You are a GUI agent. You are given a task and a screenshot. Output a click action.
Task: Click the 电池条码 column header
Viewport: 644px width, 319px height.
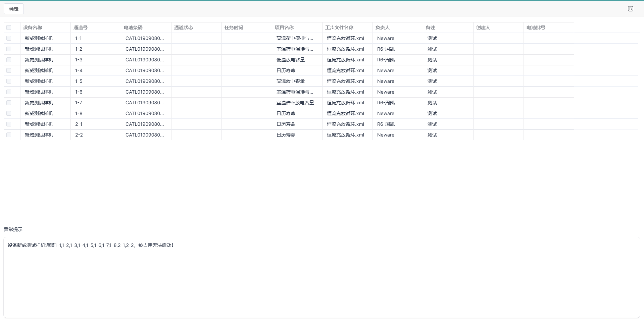point(146,28)
